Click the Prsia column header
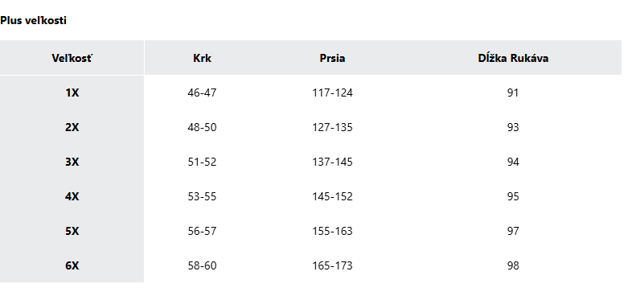 coord(332,58)
